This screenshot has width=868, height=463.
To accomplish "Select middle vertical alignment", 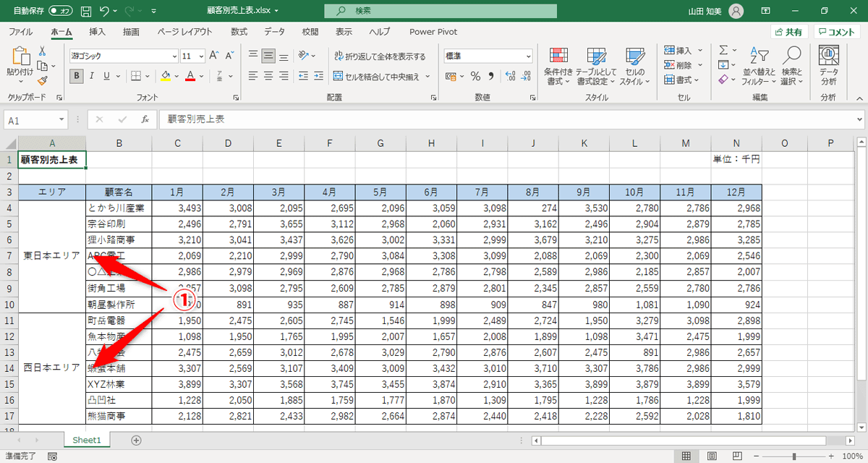I will pyautogui.click(x=268, y=56).
